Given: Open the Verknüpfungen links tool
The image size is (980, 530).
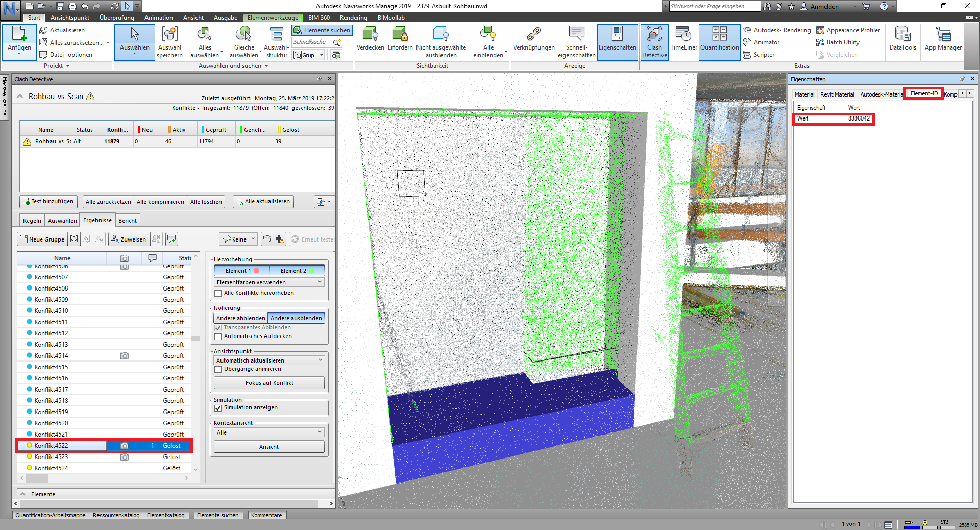Looking at the screenshot, I should (x=533, y=40).
